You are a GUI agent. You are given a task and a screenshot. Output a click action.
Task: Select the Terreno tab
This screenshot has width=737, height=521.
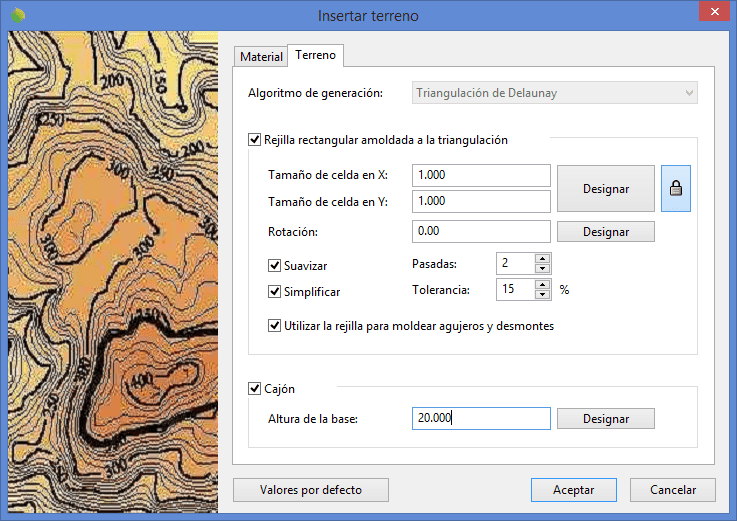[x=315, y=55]
